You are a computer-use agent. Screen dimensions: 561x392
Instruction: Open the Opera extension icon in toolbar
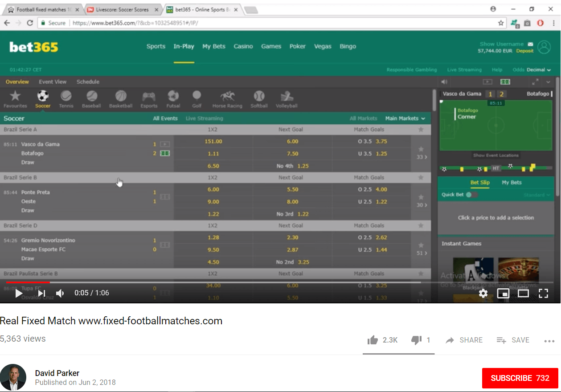click(541, 23)
